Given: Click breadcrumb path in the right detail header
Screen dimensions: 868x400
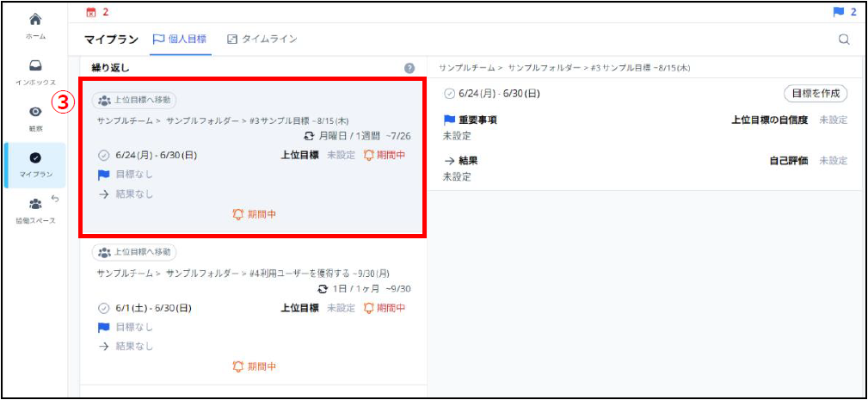Looking at the screenshot, I should tap(564, 67).
